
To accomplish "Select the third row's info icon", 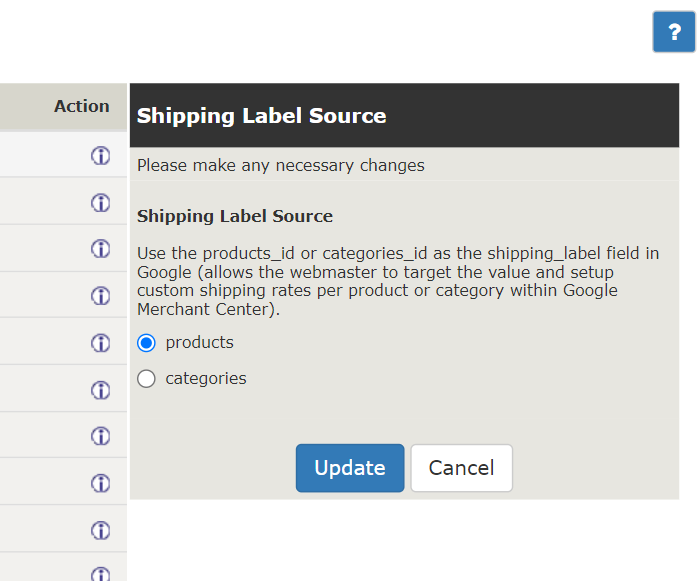I will 101,249.
